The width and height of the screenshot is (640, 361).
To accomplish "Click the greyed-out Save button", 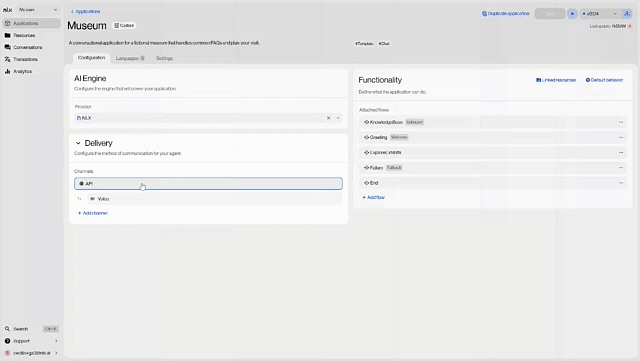I will coord(549,13).
